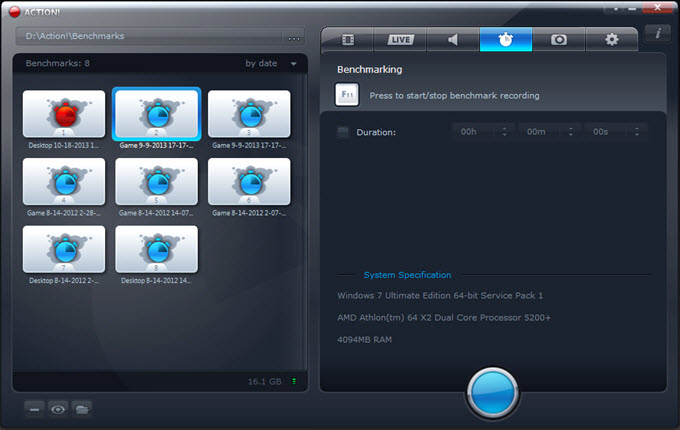The image size is (680, 430).
Task: Select benchmark thumbnail number 3
Action: click(249, 114)
